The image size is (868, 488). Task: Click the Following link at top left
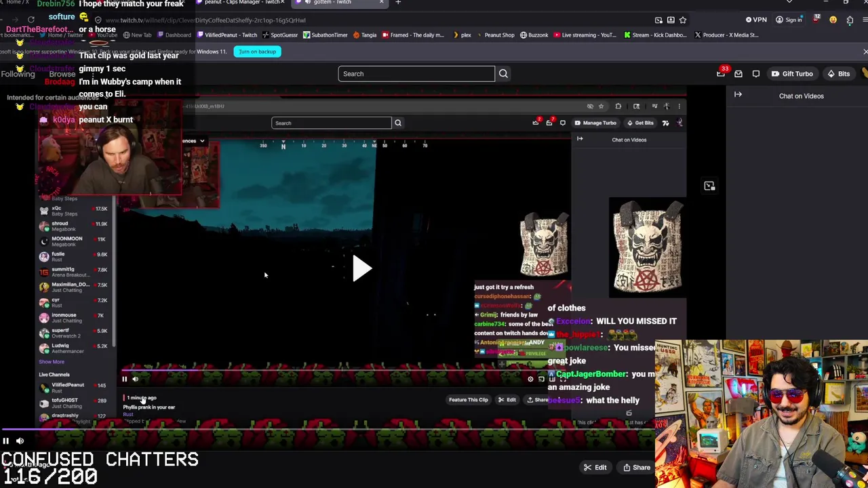pyautogui.click(x=18, y=74)
